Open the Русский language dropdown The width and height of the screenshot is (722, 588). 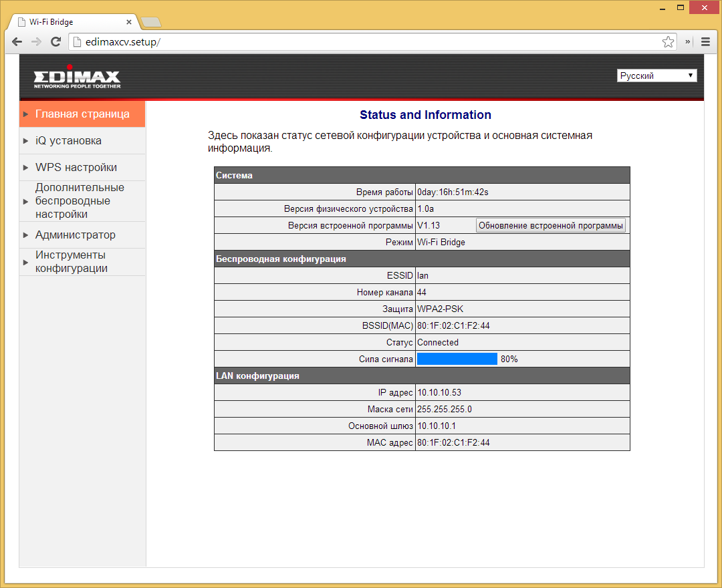pos(656,76)
